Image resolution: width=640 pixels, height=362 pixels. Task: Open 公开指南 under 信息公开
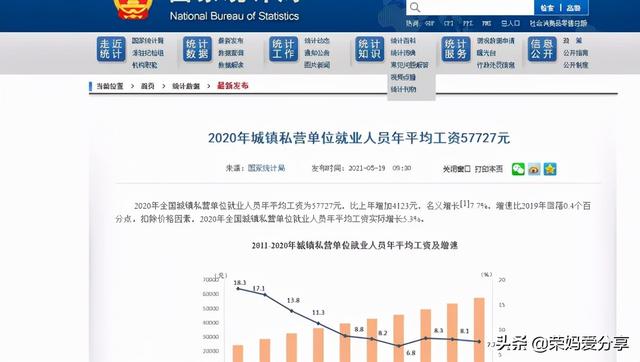coord(576,53)
